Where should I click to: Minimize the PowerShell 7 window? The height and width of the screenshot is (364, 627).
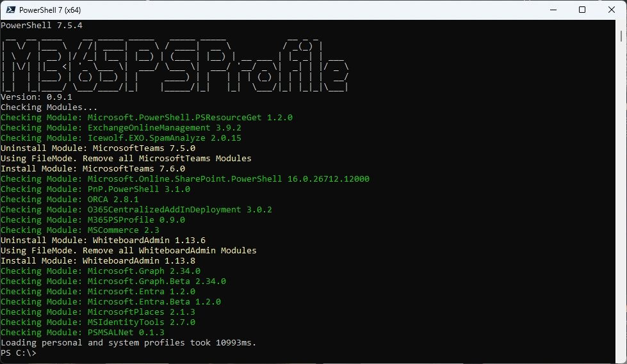[552, 10]
